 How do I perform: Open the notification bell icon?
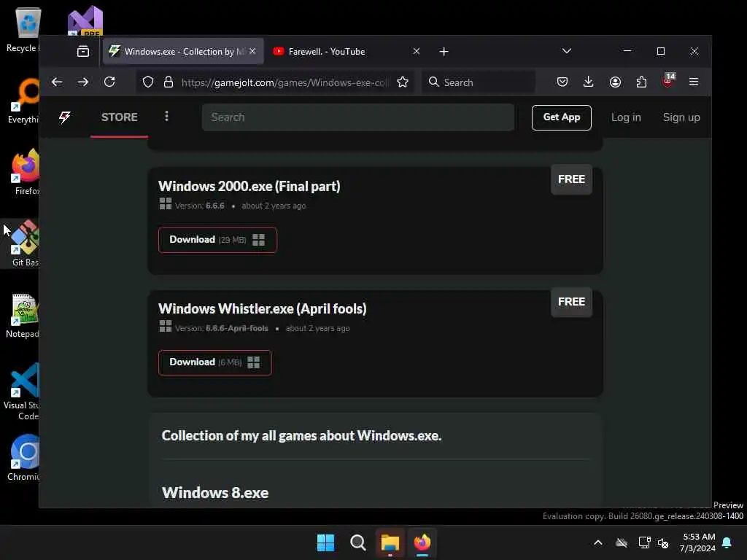pyautogui.click(x=727, y=542)
